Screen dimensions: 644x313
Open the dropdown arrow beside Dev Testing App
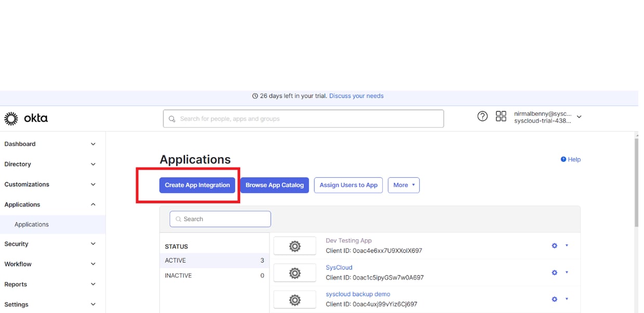tap(567, 245)
